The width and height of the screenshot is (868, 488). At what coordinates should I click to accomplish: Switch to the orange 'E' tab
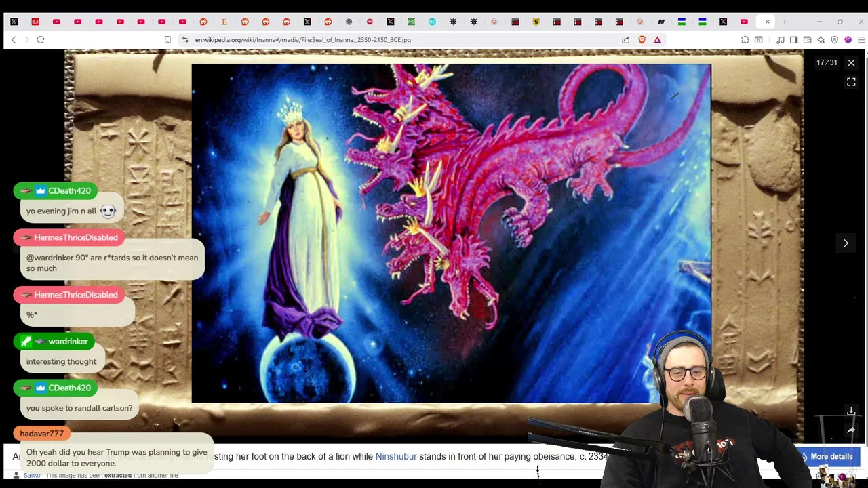[x=224, y=22]
